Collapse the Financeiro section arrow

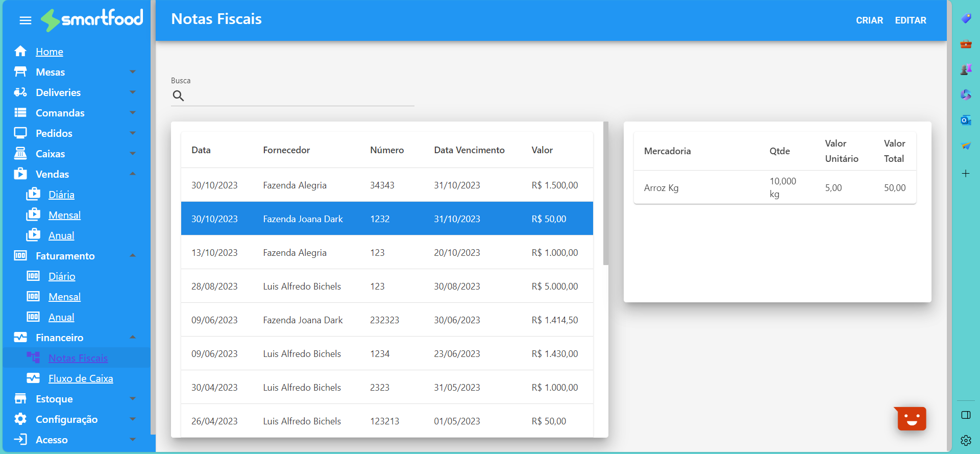[x=133, y=338]
